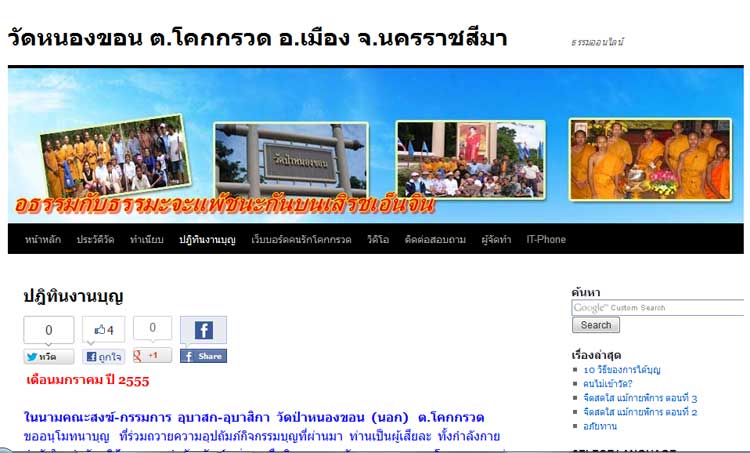Select the ปฏิทินงานบุญ menu item
Image resolution: width=750 pixels, height=453 pixels.
point(207,239)
